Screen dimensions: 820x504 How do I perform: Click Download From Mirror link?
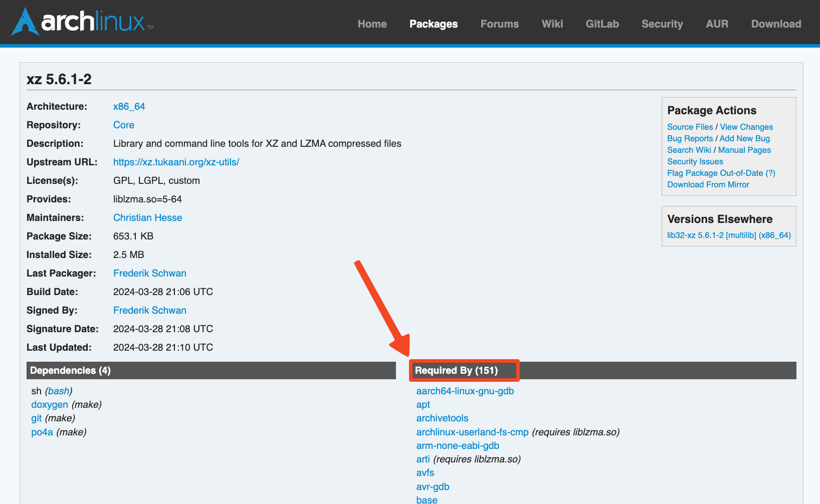(708, 185)
